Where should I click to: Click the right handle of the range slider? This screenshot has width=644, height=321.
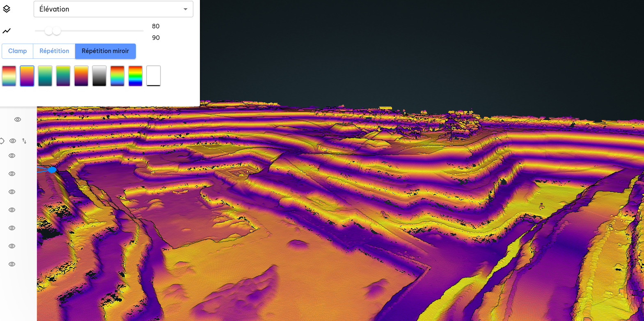click(x=57, y=31)
